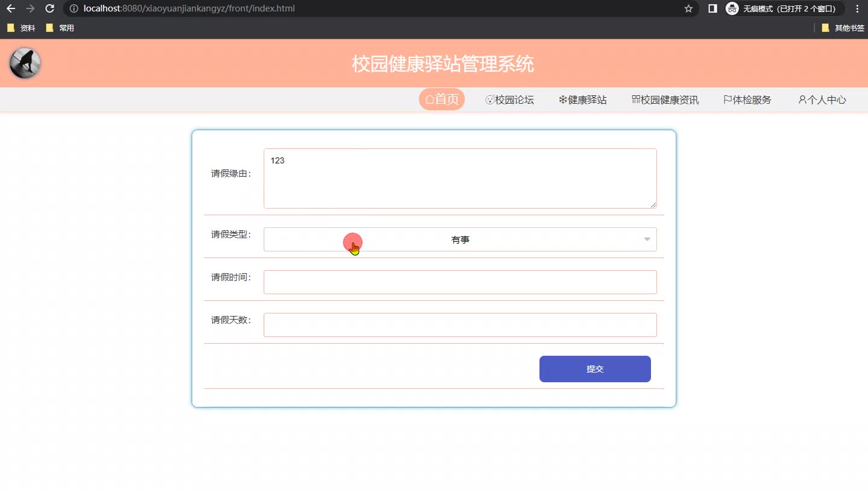This screenshot has width=868, height=492.
Task: Submit the form with 提交 button
Action: (595, 369)
